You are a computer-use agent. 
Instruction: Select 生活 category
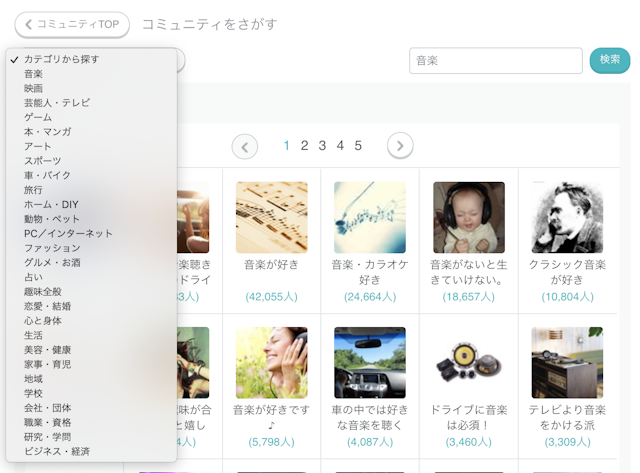[x=91, y=335]
